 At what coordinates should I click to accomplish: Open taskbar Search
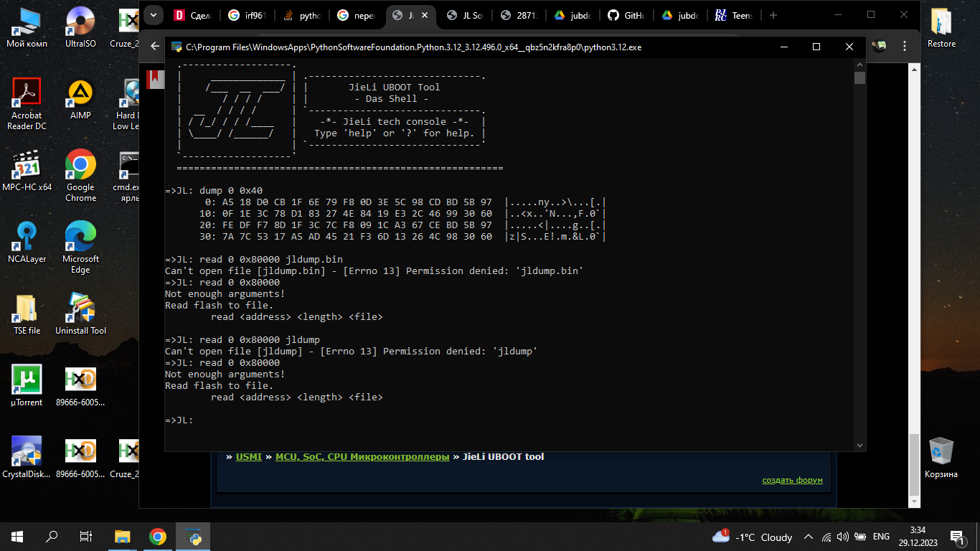(52, 537)
